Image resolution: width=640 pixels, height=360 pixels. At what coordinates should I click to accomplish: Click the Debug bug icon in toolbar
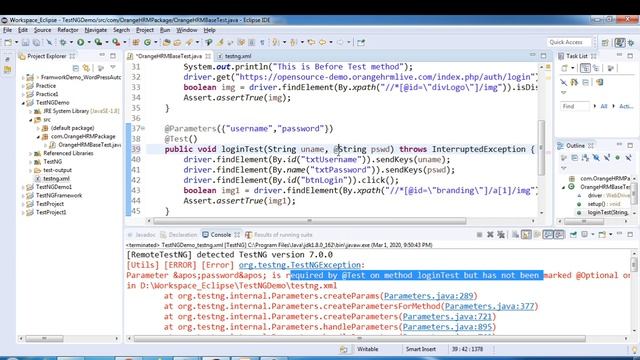pyautogui.click(x=63, y=42)
